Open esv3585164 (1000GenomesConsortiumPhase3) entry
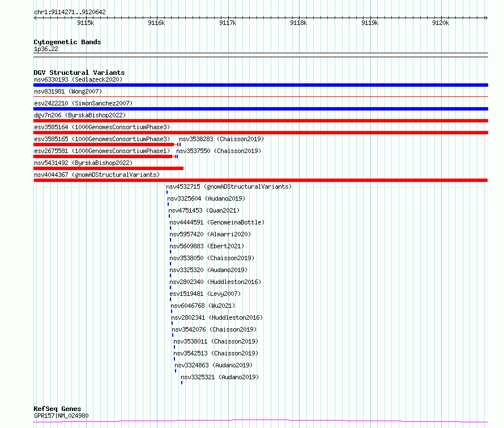This screenshot has height=428, width=504. tap(102, 127)
